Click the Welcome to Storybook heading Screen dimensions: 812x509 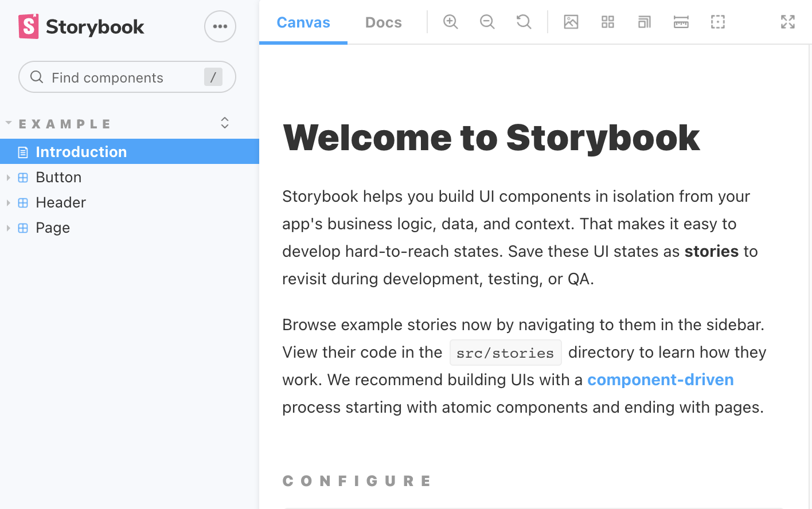point(491,138)
